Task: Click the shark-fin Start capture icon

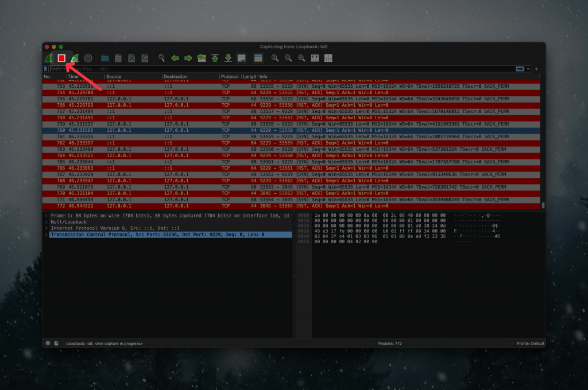Action: (49, 58)
